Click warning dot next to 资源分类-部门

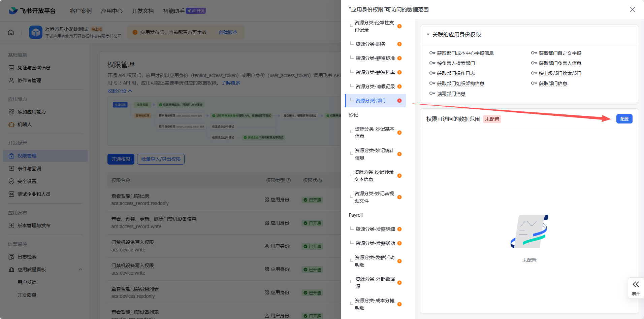click(399, 101)
